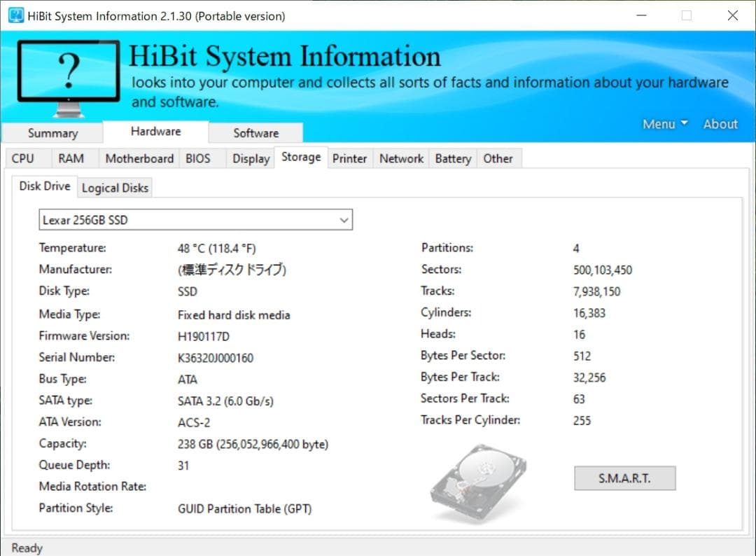This screenshot has height=556, width=756.
Task: View the BIOS details
Action: [198, 158]
